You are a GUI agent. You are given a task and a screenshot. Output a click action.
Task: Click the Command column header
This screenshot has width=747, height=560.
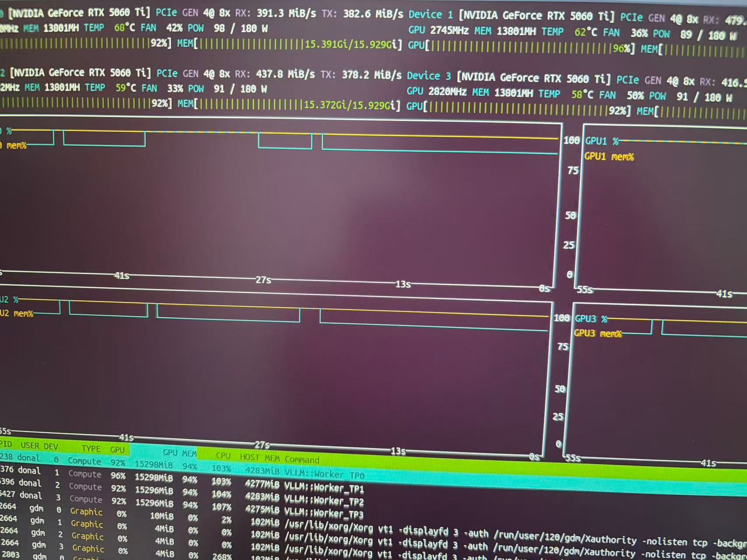pos(302,459)
